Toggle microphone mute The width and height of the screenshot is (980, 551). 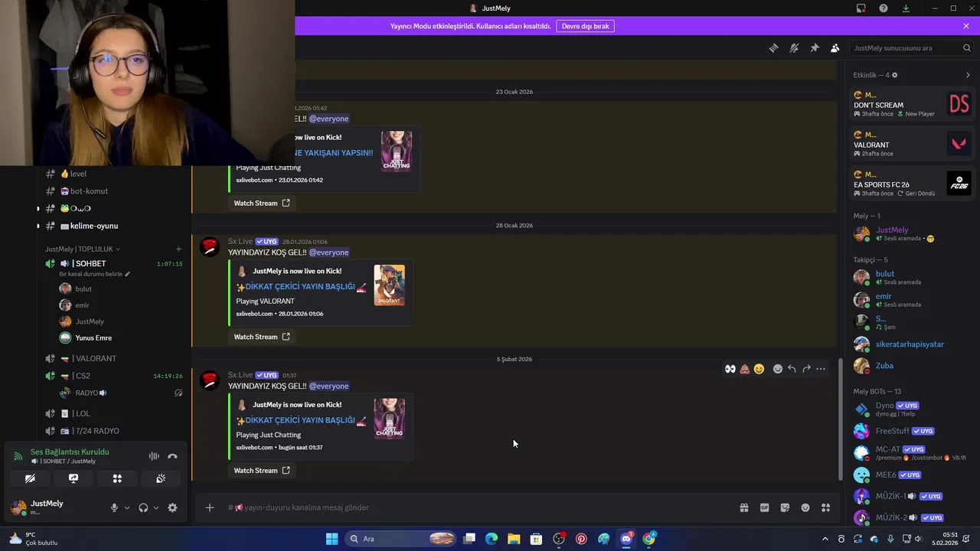pyautogui.click(x=114, y=507)
